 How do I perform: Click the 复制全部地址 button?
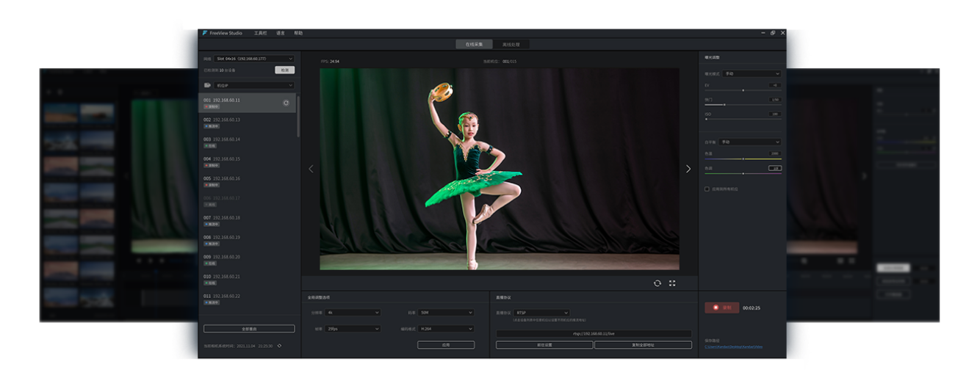[x=643, y=345]
